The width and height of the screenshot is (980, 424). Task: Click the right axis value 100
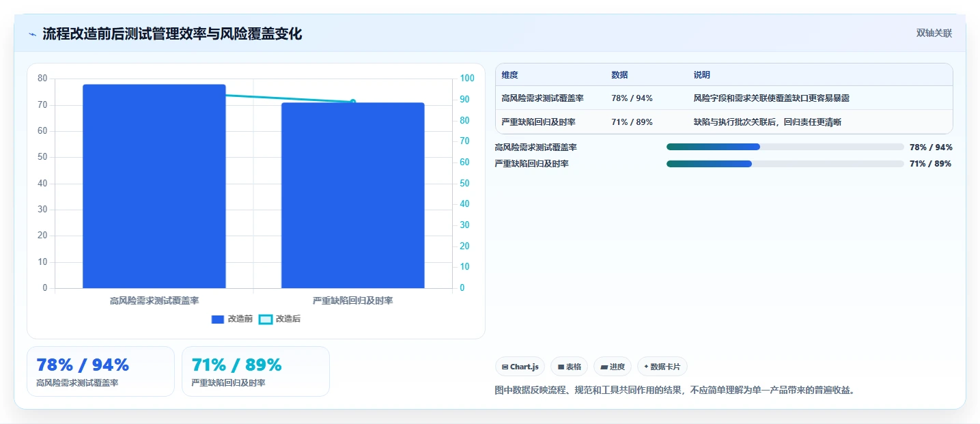(467, 79)
